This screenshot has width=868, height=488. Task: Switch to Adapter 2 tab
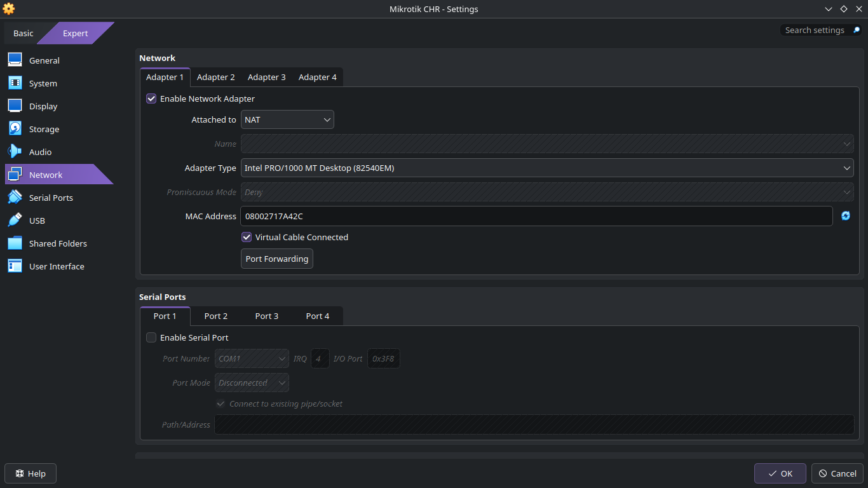pos(216,77)
